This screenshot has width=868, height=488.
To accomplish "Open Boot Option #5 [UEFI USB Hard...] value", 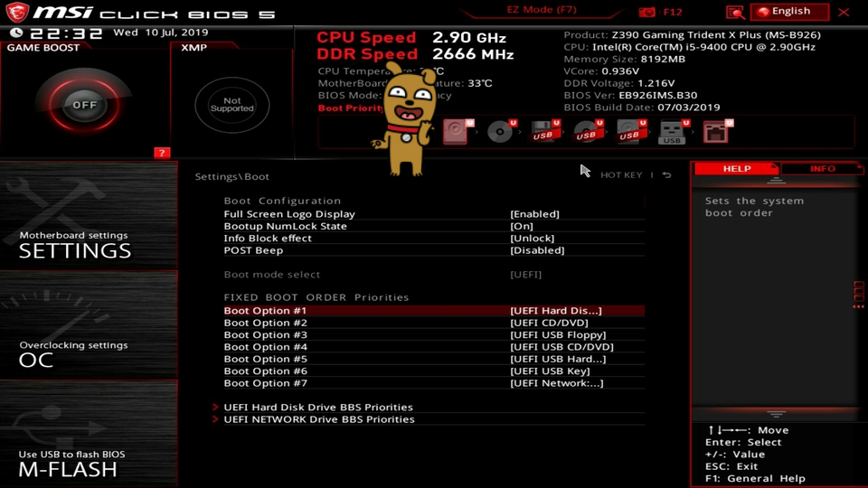I will tap(558, 360).
